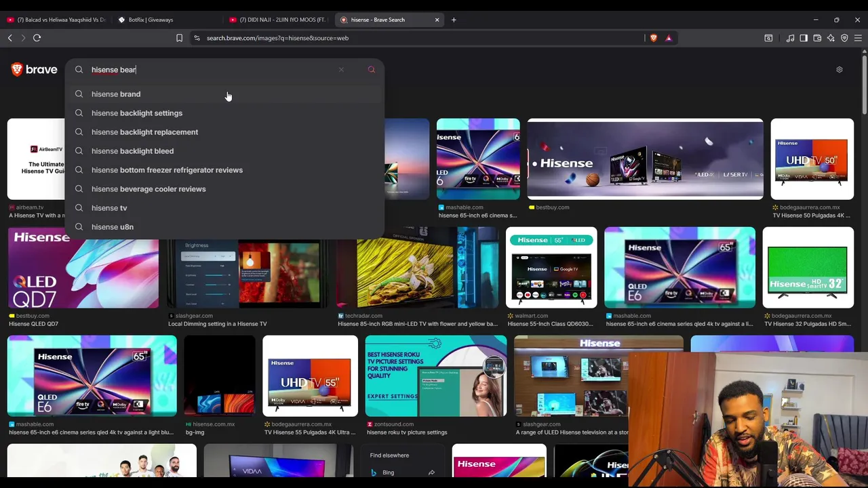The width and height of the screenshot is (868, 488).
Task: Submit search with magnifier icon in box
Action: click(x=371, y=69)
